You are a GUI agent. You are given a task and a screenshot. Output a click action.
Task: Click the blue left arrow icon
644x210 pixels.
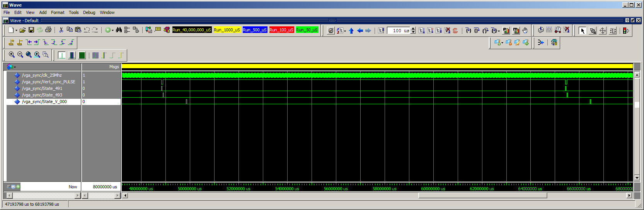click(360, 31)
